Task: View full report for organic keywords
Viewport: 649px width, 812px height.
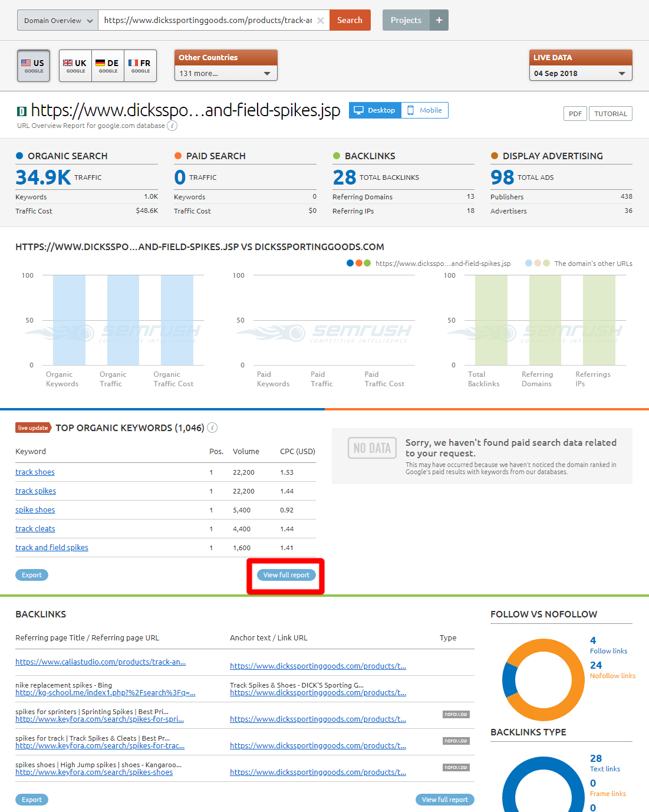Action: pos(286,575)
